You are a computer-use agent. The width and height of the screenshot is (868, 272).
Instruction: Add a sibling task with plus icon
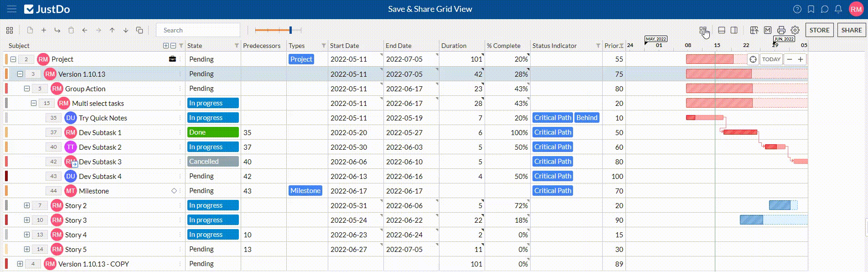tap(44, 30)
